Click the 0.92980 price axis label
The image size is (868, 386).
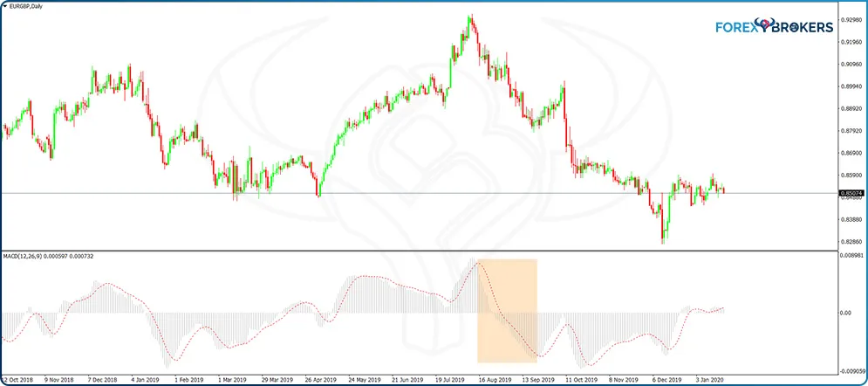(851, 20)
